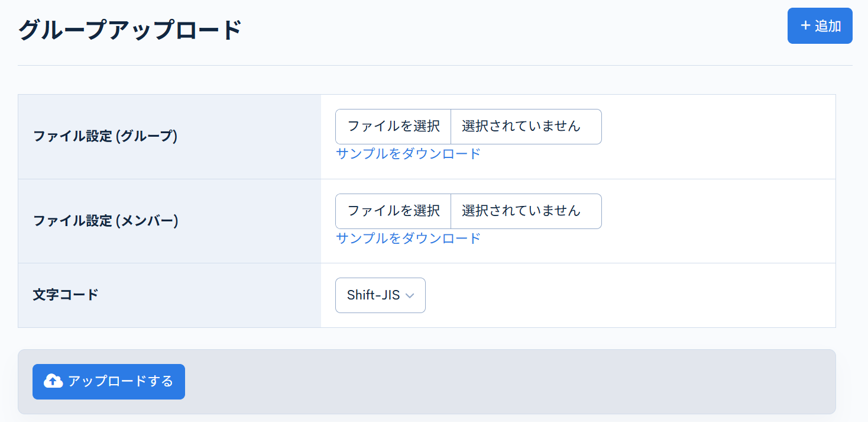868x422 pixels.
Task: Start the upload with the blue upload button
Action: click(108, 382)
